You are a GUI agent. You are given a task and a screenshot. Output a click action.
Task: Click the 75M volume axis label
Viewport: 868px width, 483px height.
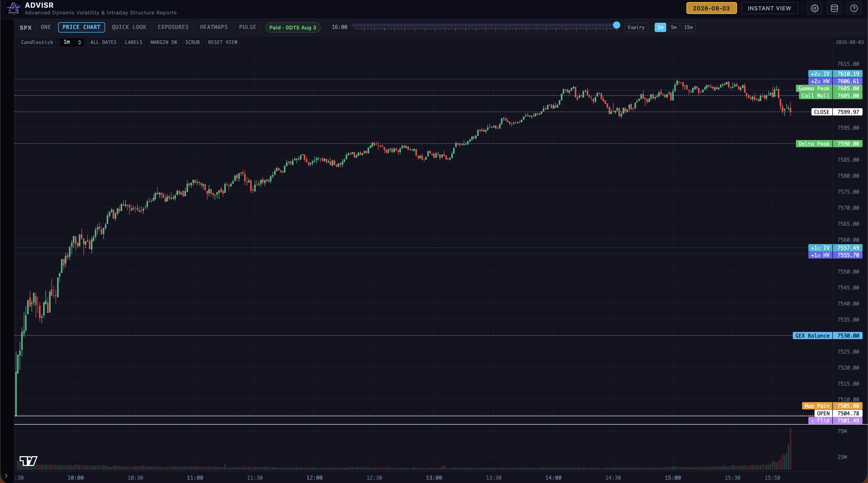click(x=842, y=431)
